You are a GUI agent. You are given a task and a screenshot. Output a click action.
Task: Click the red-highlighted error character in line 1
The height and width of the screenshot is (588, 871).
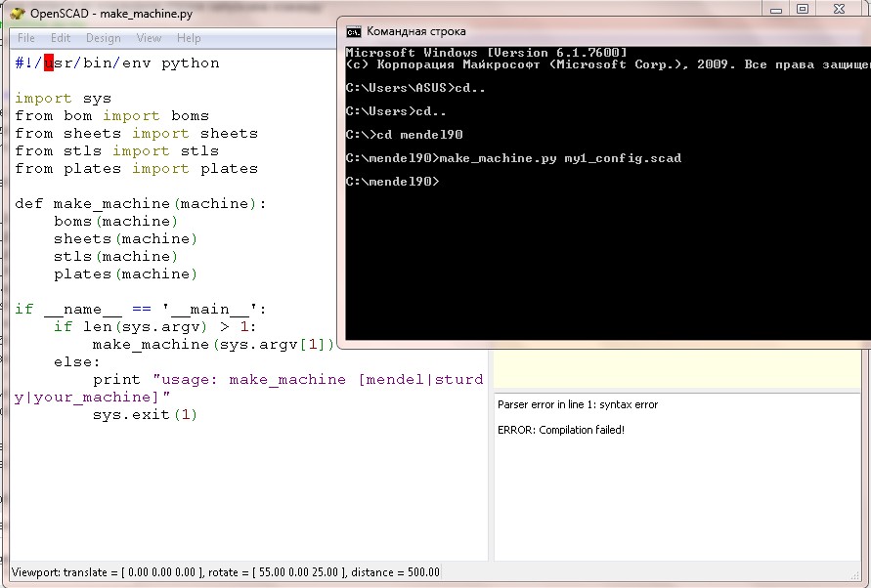click(x=49, y=63)
